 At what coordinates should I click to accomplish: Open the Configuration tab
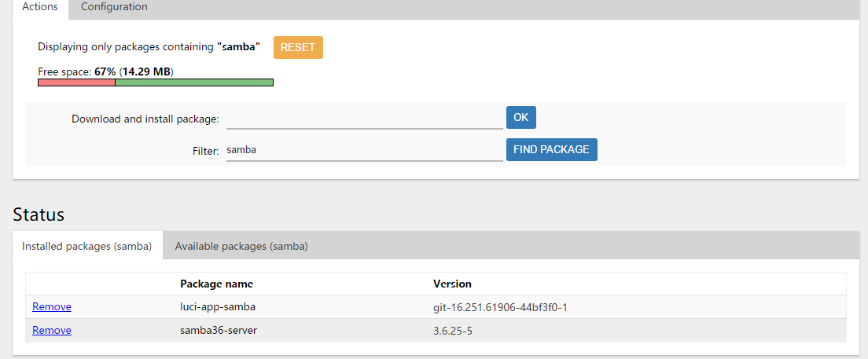pyautogui.click(x=114, y=8)
